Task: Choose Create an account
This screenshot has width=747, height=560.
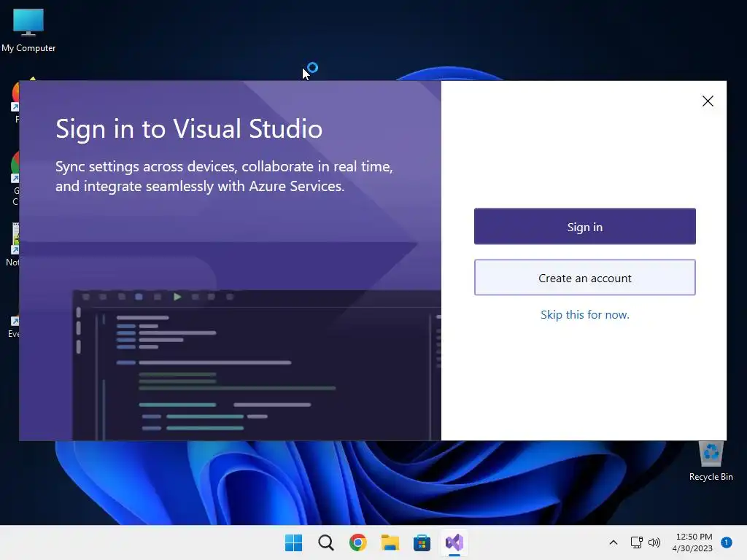Action: pyautogui.click(x=584, y=278)
